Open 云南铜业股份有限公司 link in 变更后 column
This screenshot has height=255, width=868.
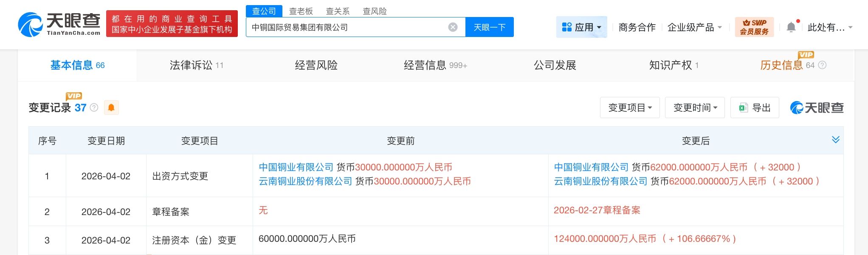pyautogui.click(x=600, y=181)
